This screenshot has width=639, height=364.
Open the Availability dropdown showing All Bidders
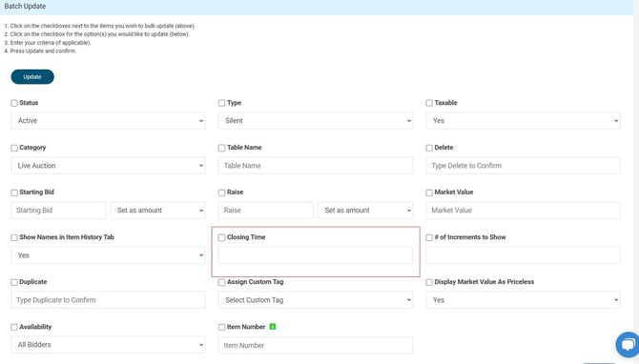point(109,345)
